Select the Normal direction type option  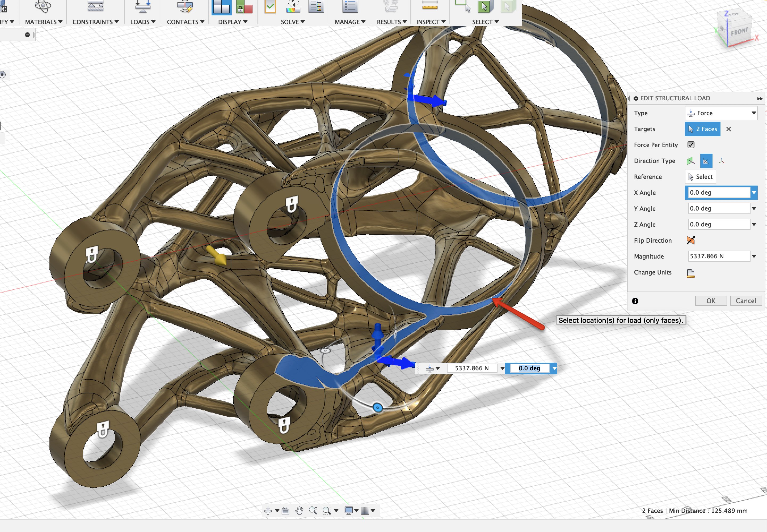click(691, 161)
